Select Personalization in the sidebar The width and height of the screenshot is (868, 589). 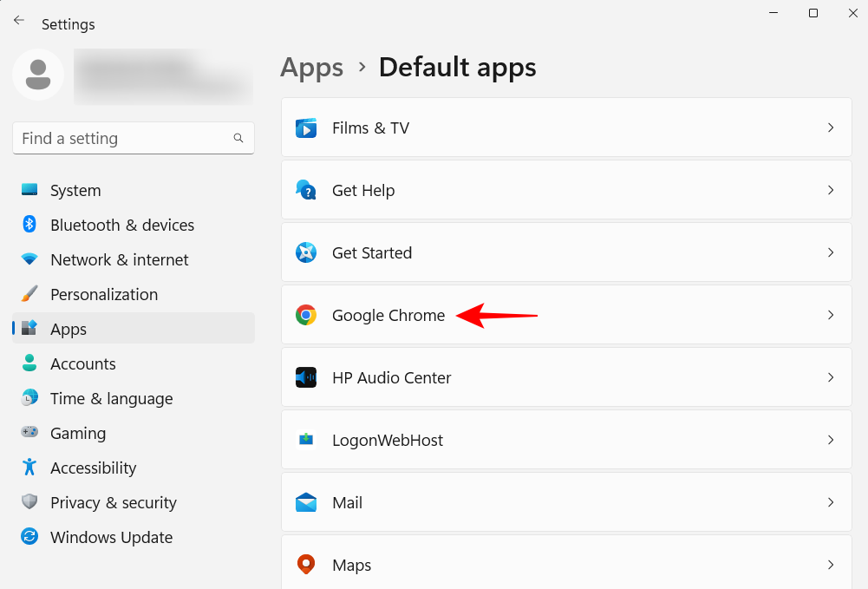click(x=104, y=294)
